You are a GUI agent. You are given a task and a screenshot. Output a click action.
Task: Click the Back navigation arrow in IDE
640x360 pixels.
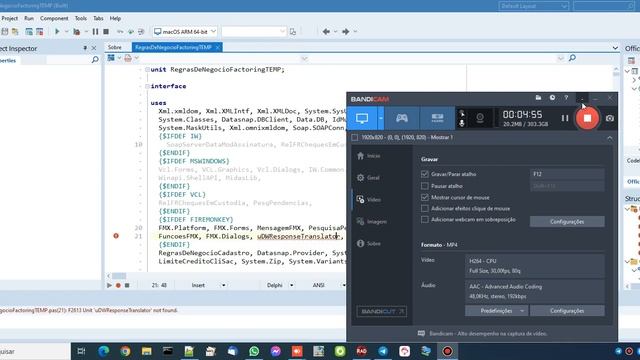(326, 31)
